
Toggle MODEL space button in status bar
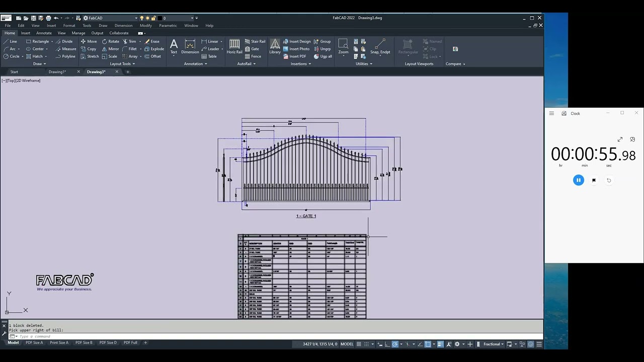(347, 344)
